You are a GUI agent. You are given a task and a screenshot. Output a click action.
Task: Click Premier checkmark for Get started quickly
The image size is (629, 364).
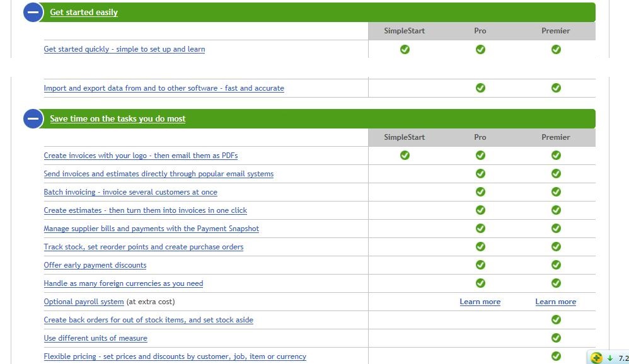[556, 49]
